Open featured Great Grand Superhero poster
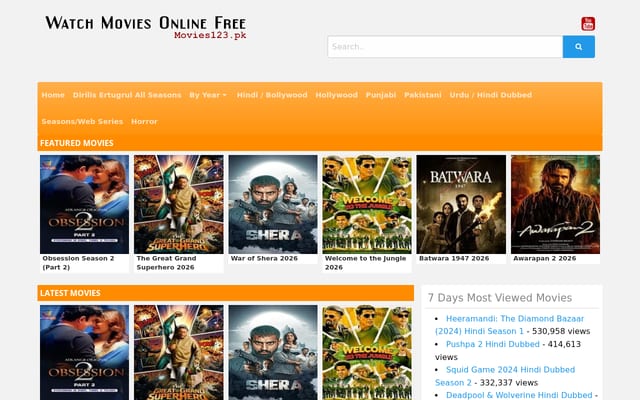 coord(179,204)
